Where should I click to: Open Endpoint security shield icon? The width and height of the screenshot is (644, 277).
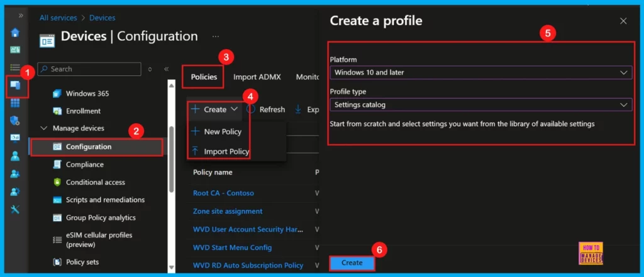coord(15,121)
